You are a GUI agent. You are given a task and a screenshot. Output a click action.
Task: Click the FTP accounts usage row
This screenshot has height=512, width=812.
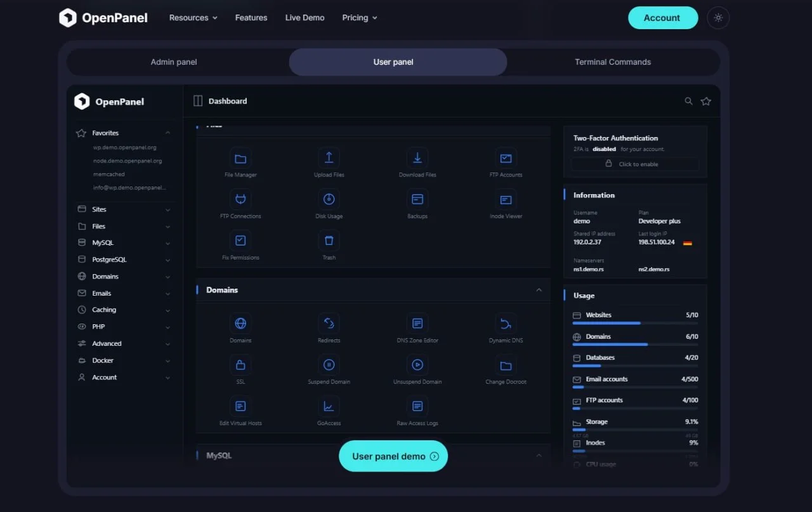pos(635,402)
